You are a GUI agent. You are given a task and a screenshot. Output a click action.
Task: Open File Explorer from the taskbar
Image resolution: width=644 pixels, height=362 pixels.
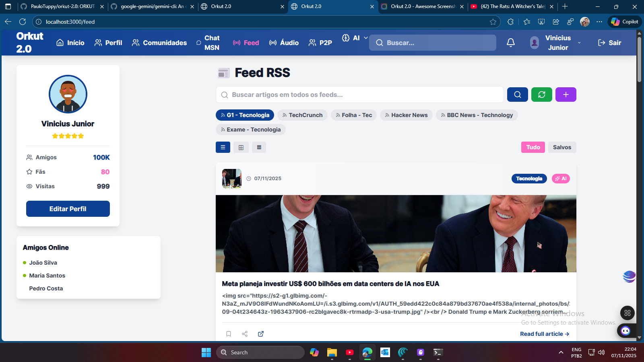(x=332, y=352)
